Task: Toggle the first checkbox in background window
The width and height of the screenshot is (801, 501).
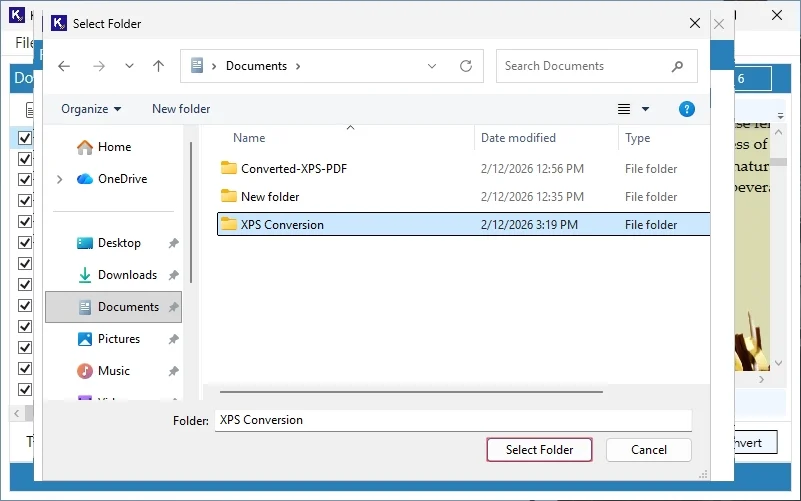Action: (25, 138)
